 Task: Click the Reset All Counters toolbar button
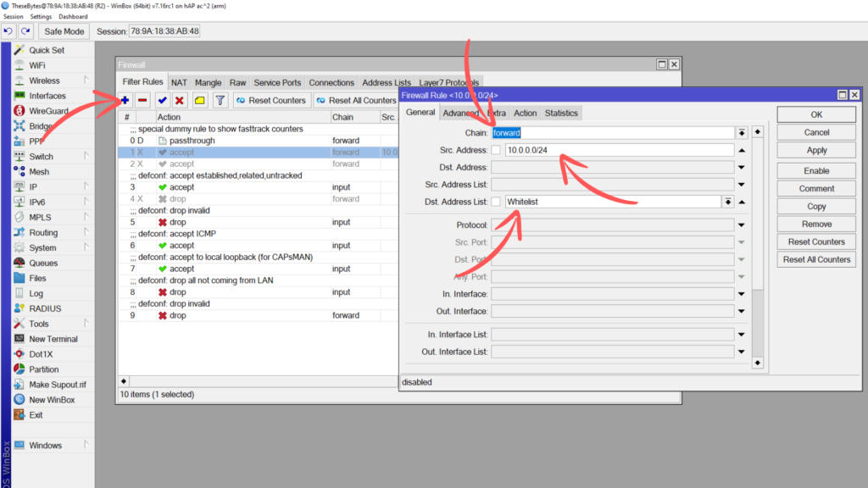coord(355,100)
